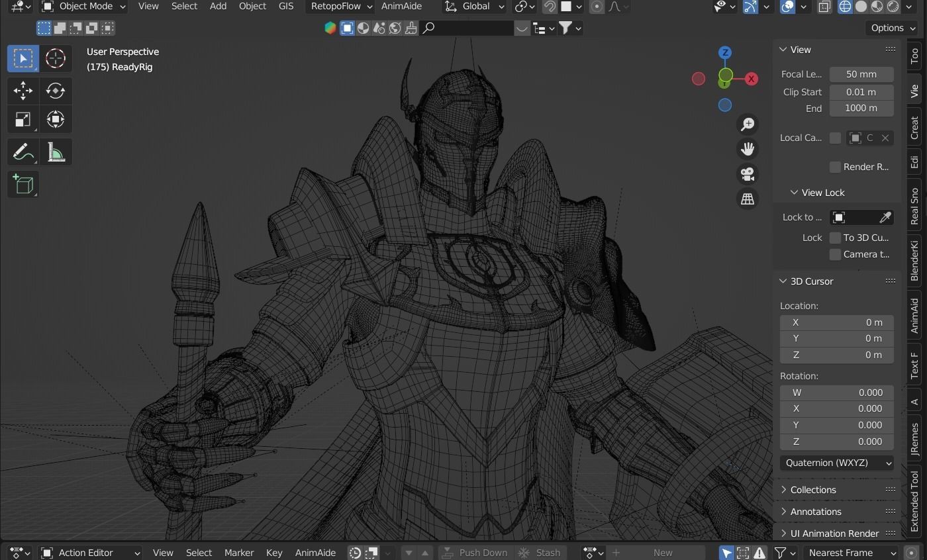
Task: Click the zoom magnifier navigation icon
Action: point(748,124)
